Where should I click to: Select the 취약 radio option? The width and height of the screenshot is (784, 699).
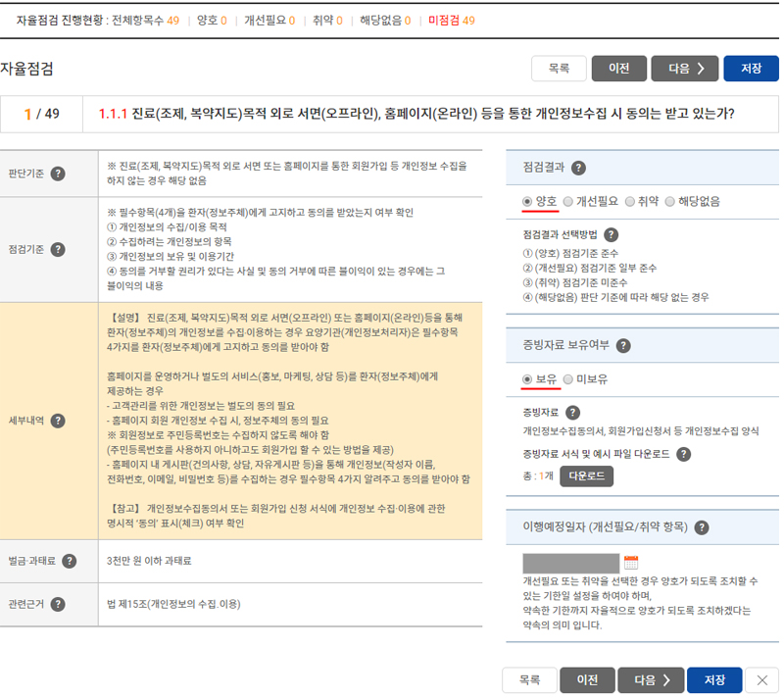[x=630, y=201]
